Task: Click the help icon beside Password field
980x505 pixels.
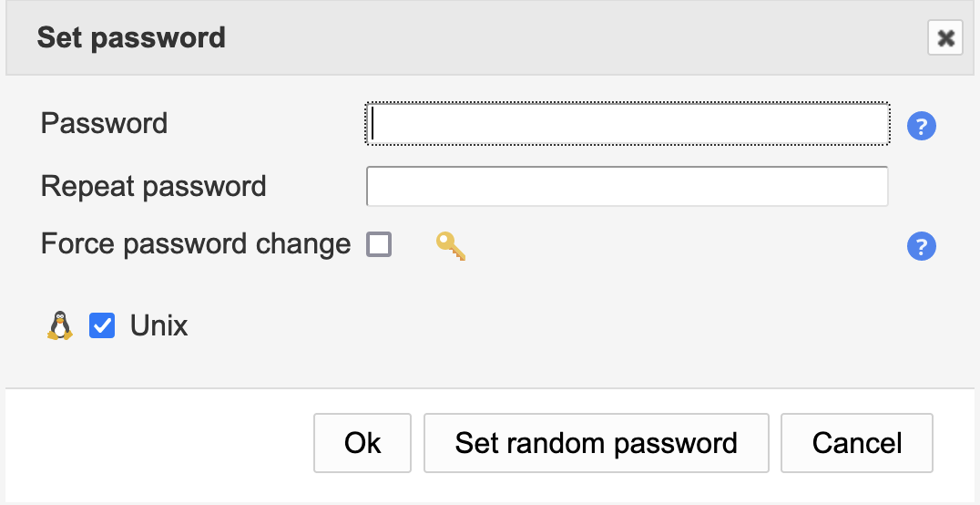Action: (x=922, y=127)
